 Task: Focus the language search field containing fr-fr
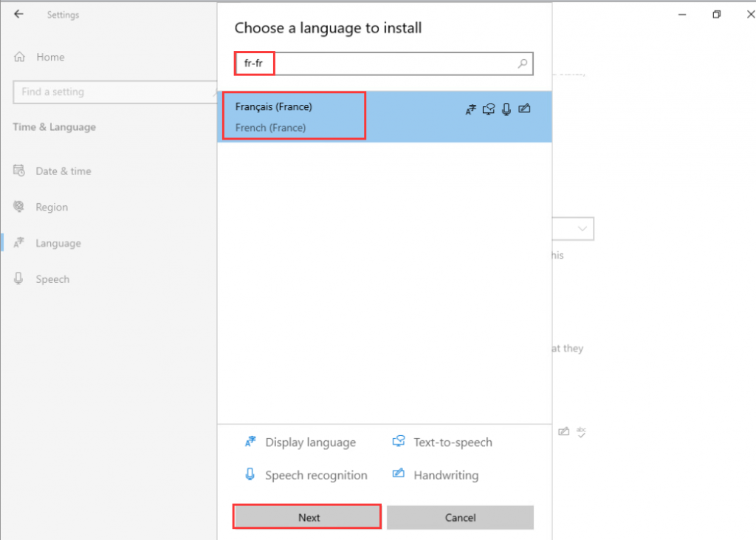tap(384, 64)
